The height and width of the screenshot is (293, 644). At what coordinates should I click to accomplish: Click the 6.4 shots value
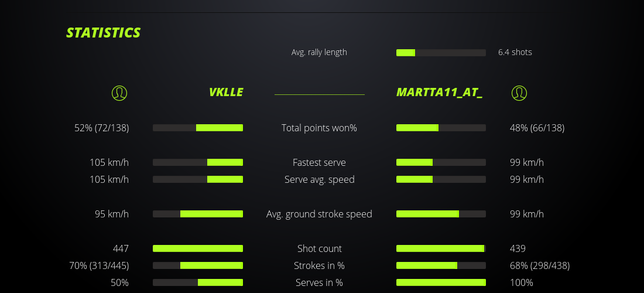pos(515,52)
